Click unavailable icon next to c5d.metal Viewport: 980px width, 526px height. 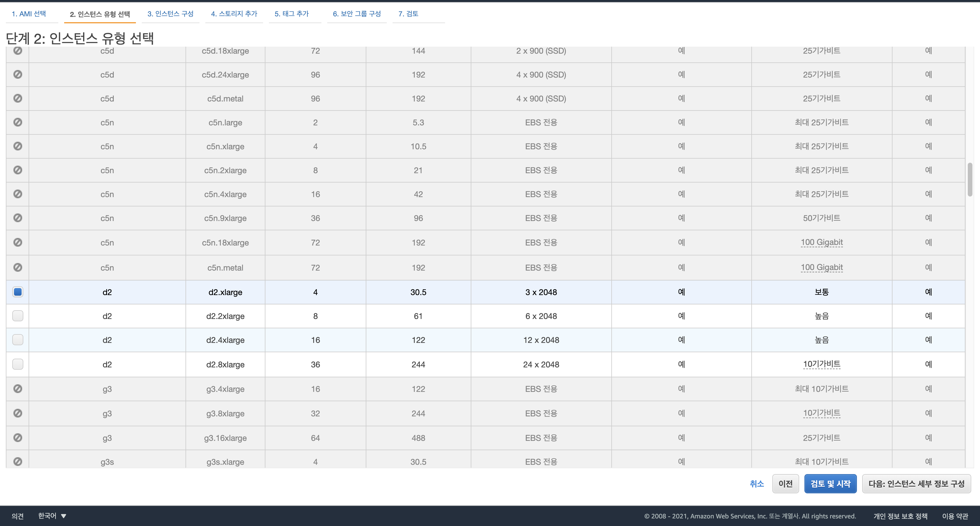click(17, 98)
